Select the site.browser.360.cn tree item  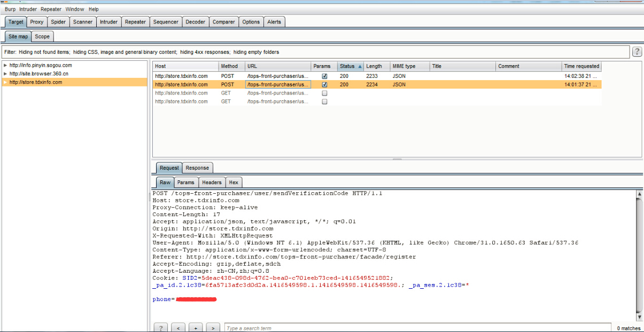[39, 74]
